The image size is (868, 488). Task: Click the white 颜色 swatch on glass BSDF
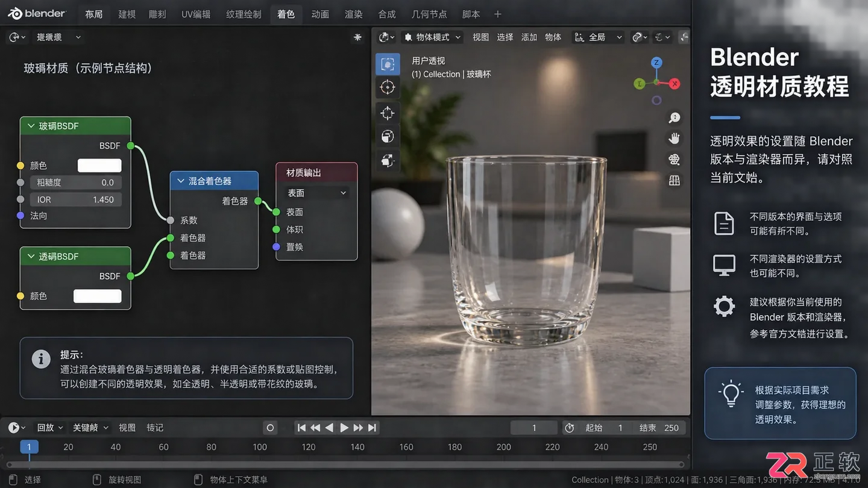[99, 166]
